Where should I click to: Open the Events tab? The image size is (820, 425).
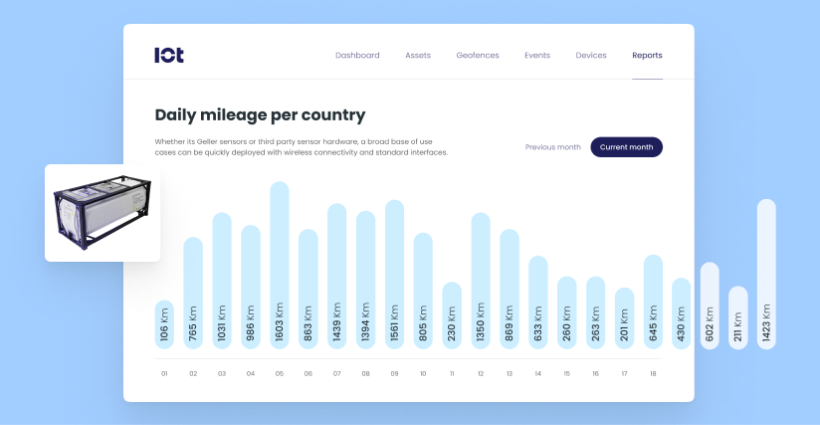click(x=537, y=55)
